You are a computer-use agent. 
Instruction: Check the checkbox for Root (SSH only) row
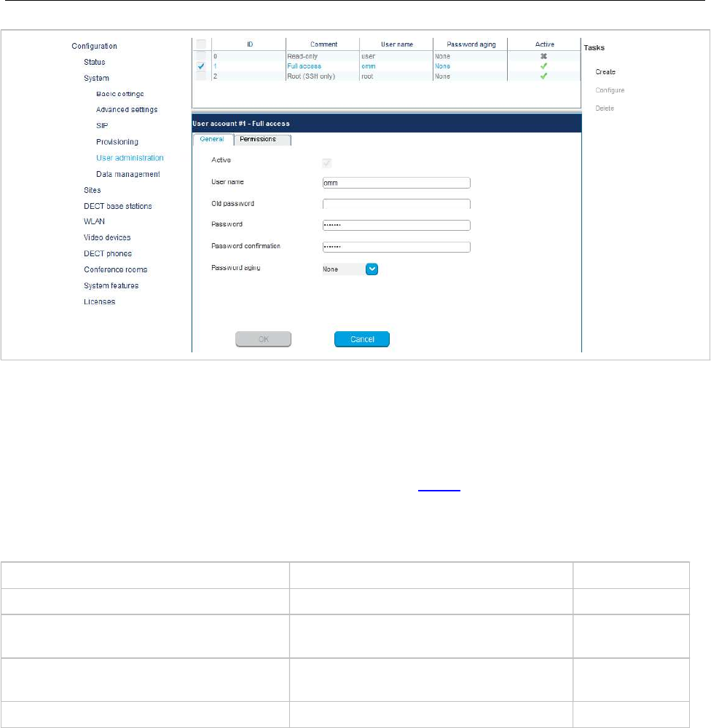tap(201, 76)
